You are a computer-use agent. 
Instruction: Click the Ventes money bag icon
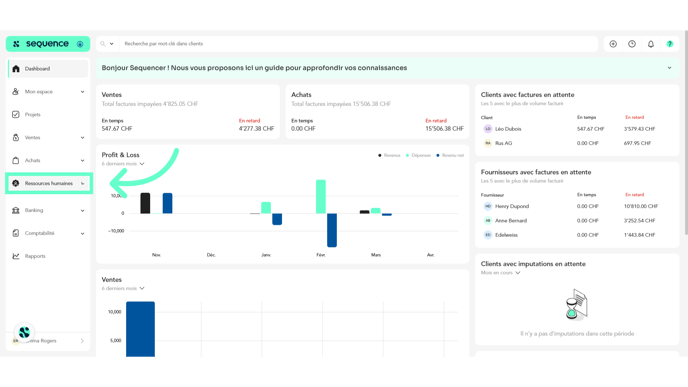pyautogui.click(x=16, y=137)
